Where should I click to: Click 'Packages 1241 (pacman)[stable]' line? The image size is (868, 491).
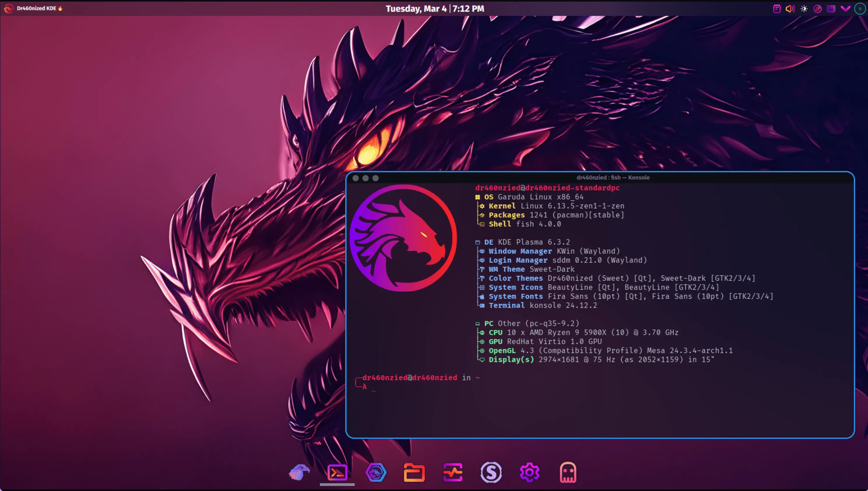click(x=550, y=215)
